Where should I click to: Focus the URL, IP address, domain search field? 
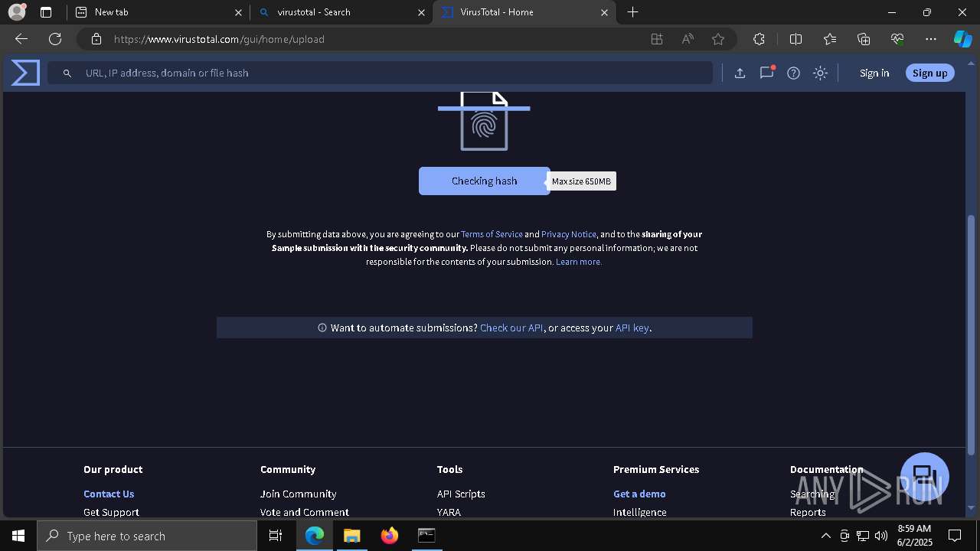380,73
